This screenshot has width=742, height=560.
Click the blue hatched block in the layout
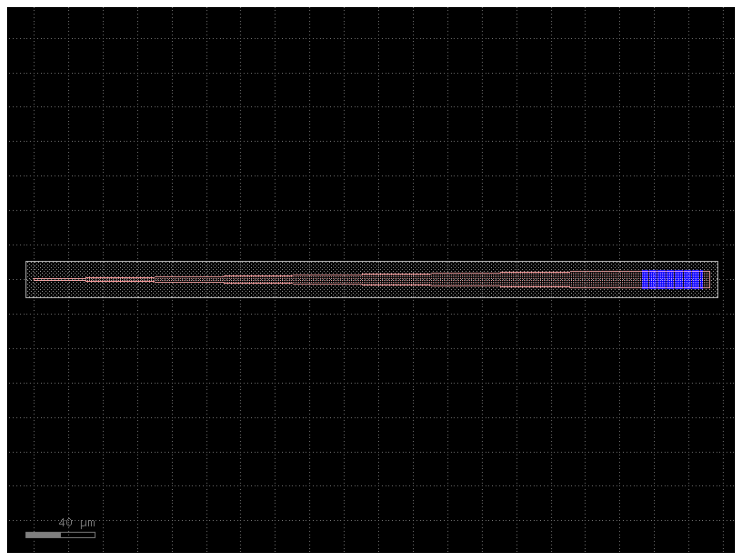click(x=672, y=279)
